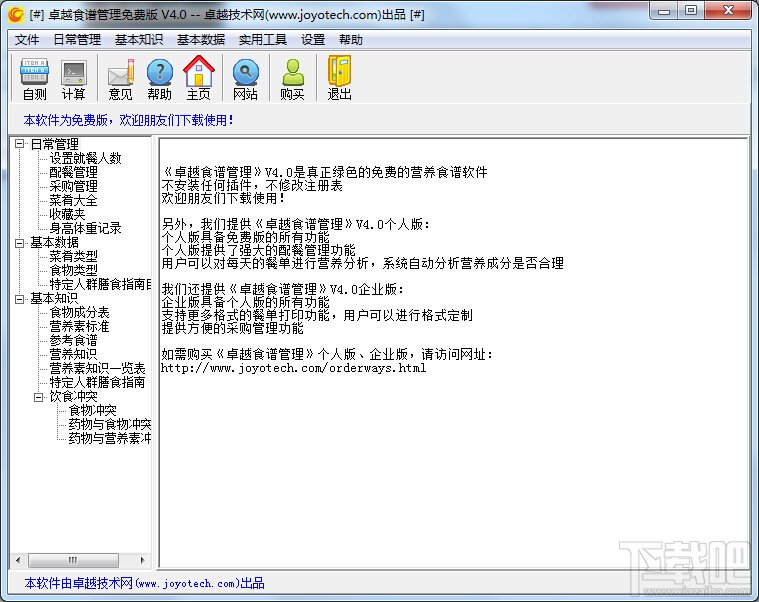Collapse the 基本数据 tree node

19,242
